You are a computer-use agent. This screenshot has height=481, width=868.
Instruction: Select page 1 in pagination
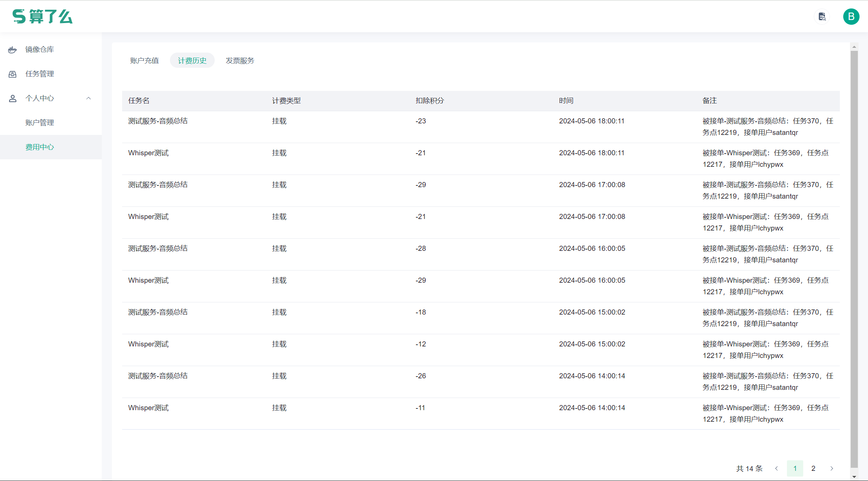coord(795,468)
